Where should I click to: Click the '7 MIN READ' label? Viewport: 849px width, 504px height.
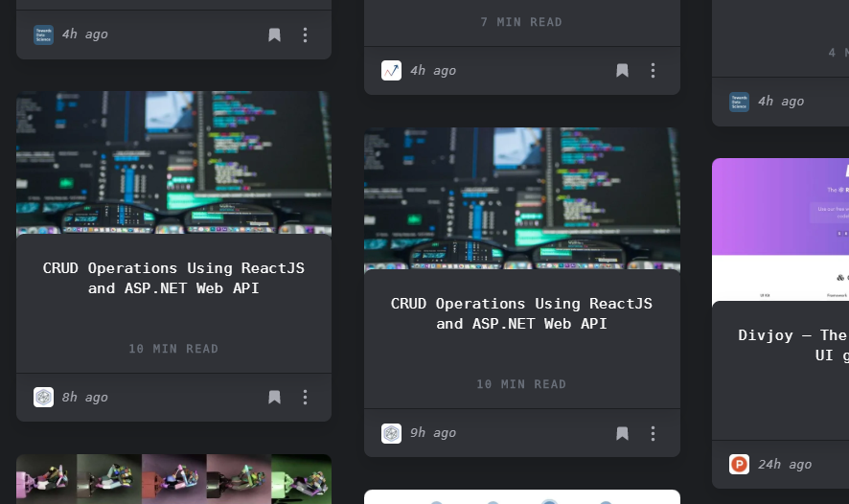521,22
